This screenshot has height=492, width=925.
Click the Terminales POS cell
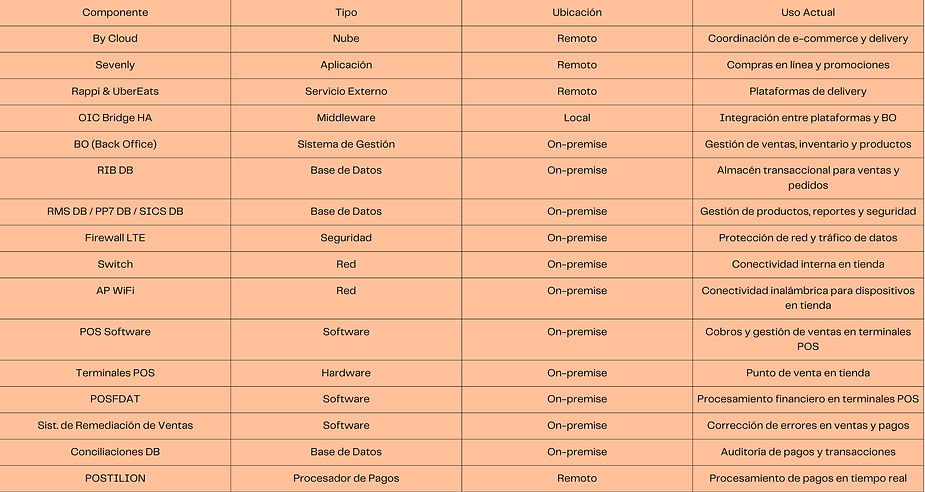point(115,373)
